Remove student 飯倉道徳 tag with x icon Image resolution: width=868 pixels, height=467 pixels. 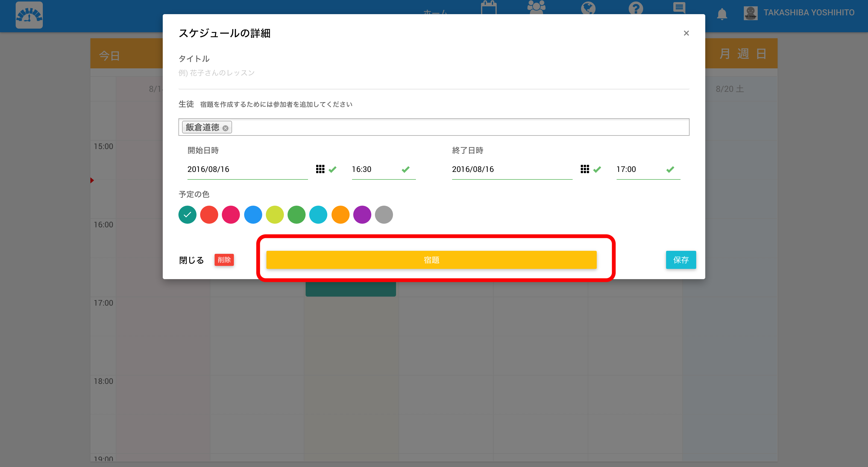(225, 128)
